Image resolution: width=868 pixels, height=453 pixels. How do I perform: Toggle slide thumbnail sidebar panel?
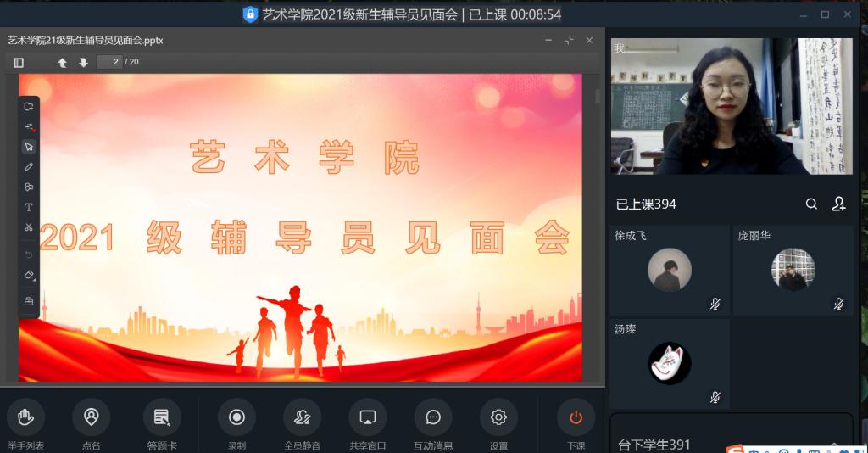pos(19,62)
